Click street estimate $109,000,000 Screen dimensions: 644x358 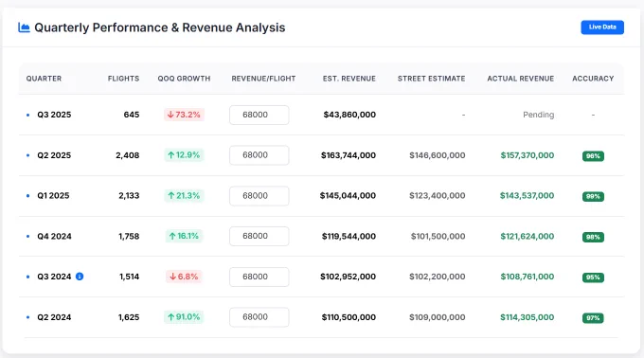coord(438,317)
